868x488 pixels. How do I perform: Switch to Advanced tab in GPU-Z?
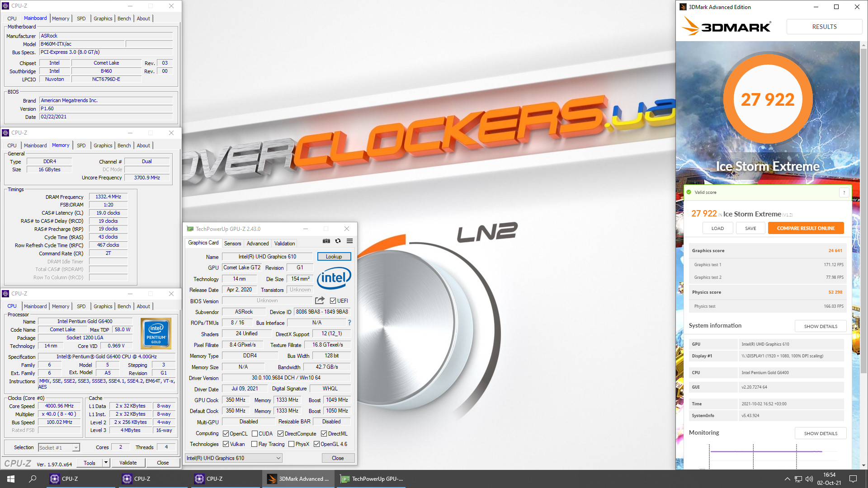[258, 244]
